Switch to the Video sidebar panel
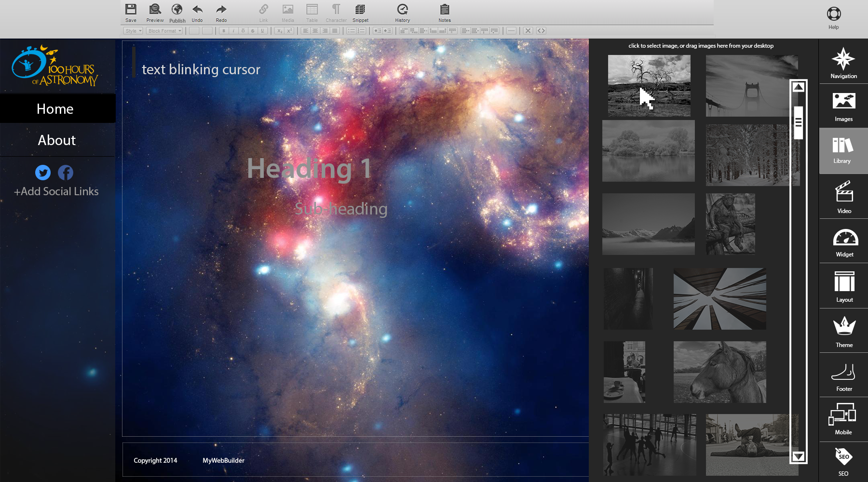 (843, 197)
